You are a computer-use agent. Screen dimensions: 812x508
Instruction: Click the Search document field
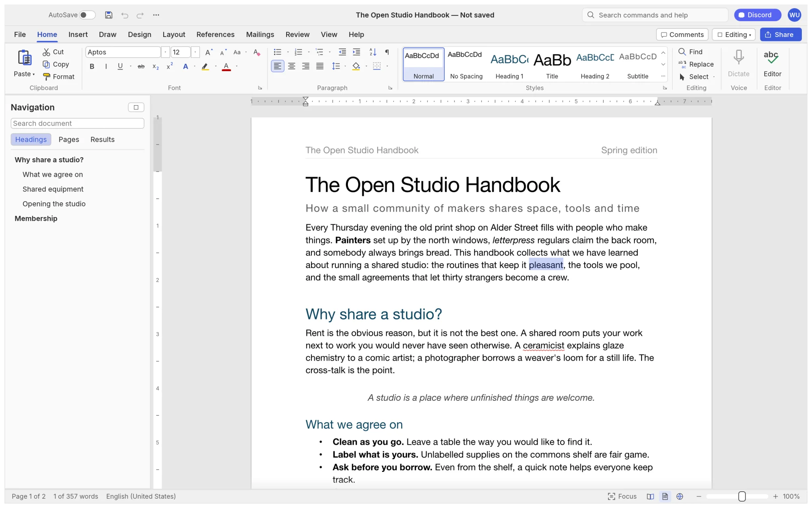pos(78,123)
